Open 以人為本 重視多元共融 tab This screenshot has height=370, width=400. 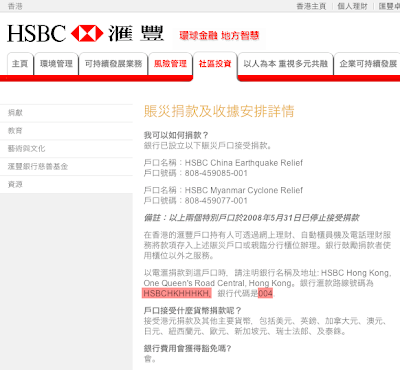point(286,64)
